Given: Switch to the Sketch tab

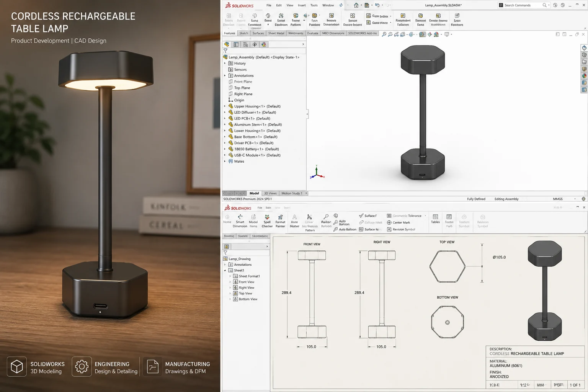Looking at the screenshot, I should (x=243, y=33).
